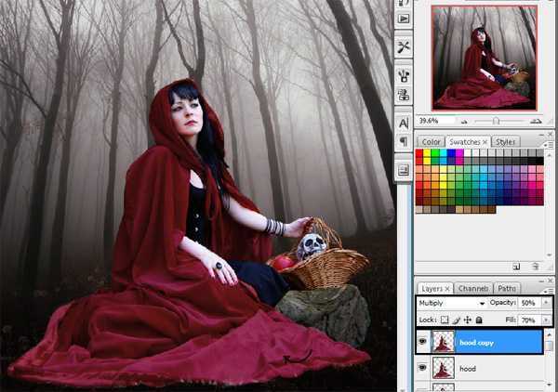Image resolution: width=558 pixels, height=392 pixels.
Task: Expand the Opacity slider arrow
Action: click(546, 304)
